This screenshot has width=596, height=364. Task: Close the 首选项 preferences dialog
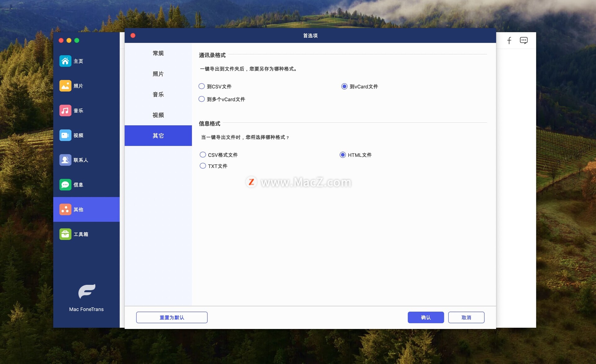(x=133, y=35)
